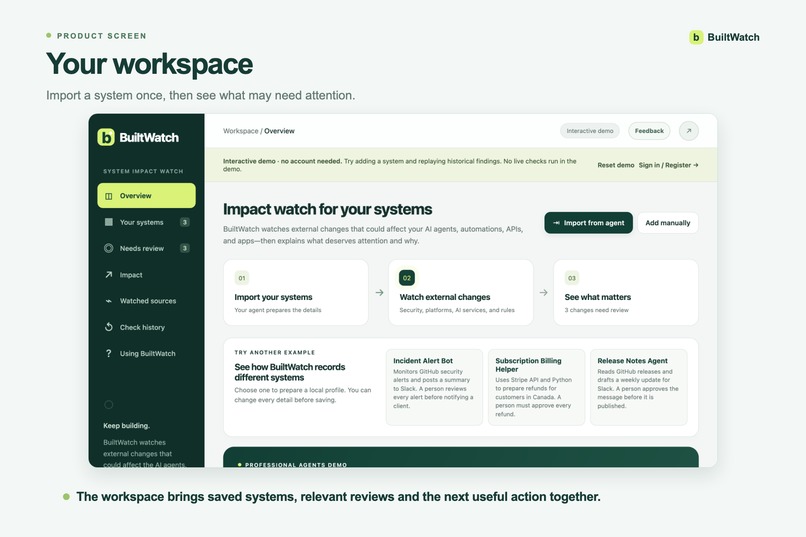Screen dimensions: 806x537
Task: Select the Subscription Billing Helper example
Action: [x=536, y=387]
